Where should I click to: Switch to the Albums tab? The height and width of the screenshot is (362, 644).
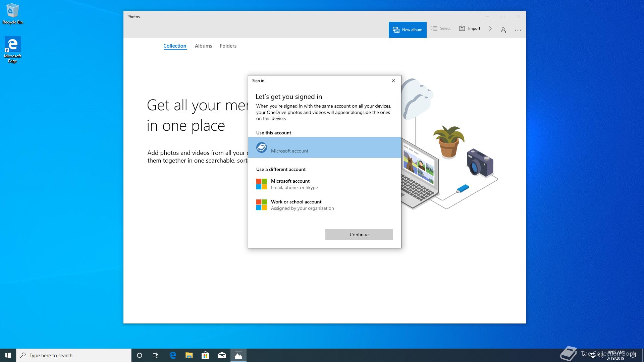coord(203,46)
